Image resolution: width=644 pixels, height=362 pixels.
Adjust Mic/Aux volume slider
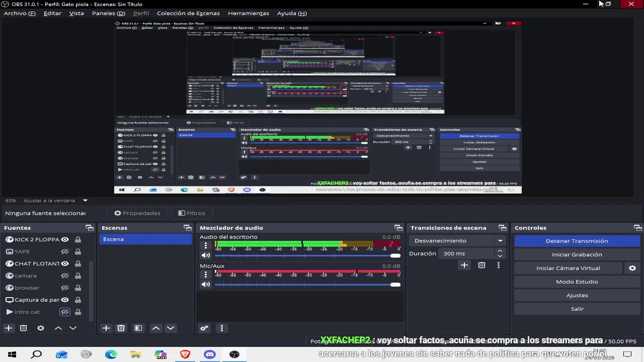[307, 285]
